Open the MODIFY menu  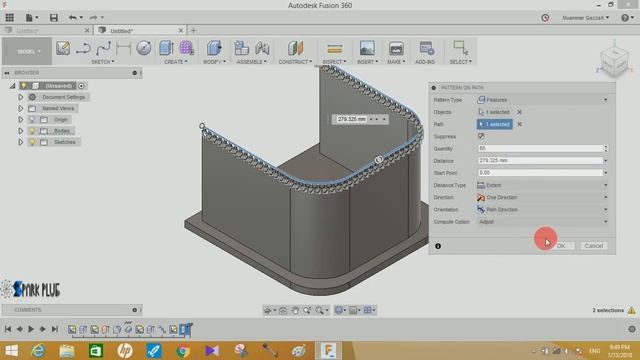coord(214,62)
